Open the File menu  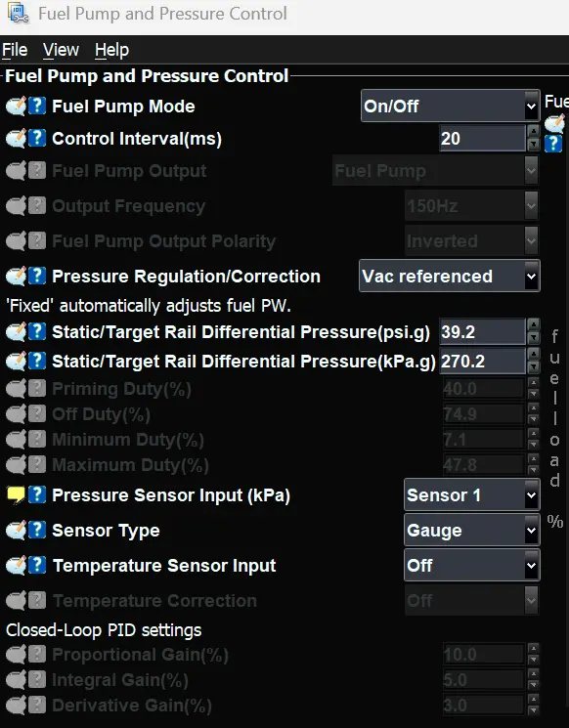click(15, 50)
